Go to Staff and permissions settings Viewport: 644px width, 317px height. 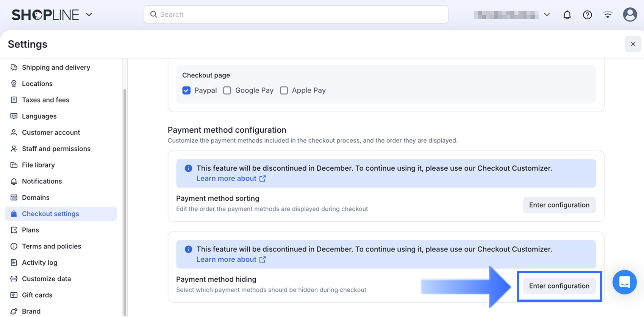56,149
